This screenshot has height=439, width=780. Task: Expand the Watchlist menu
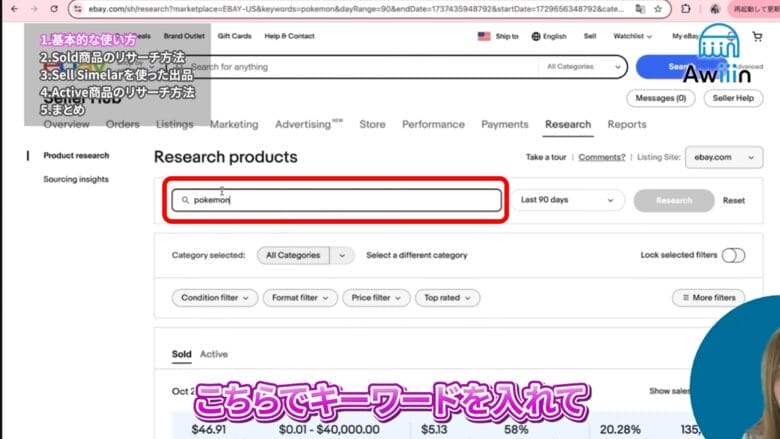(632, 36)
